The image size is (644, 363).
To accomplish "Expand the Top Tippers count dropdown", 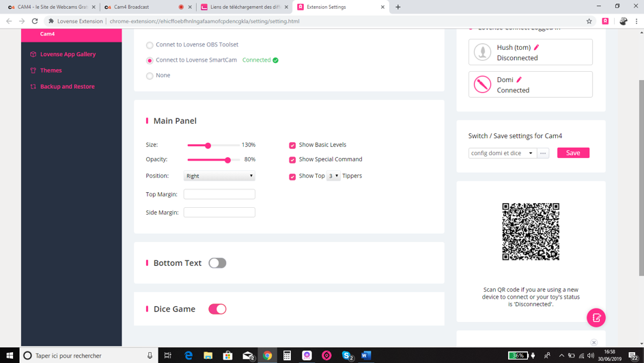I will 333,176.
